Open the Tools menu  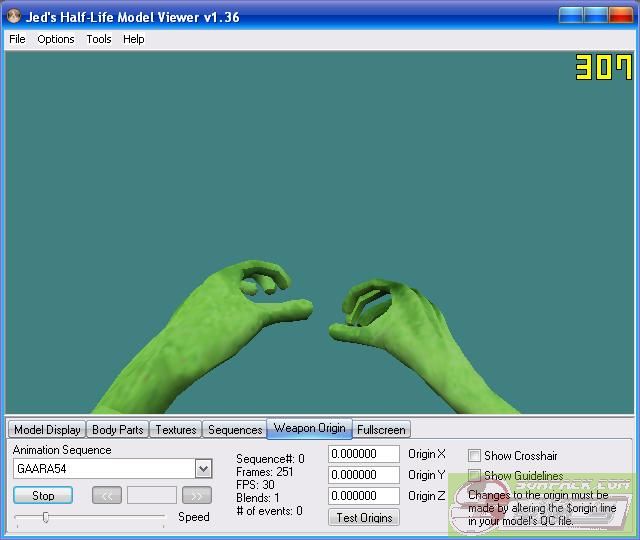point(99,39)
